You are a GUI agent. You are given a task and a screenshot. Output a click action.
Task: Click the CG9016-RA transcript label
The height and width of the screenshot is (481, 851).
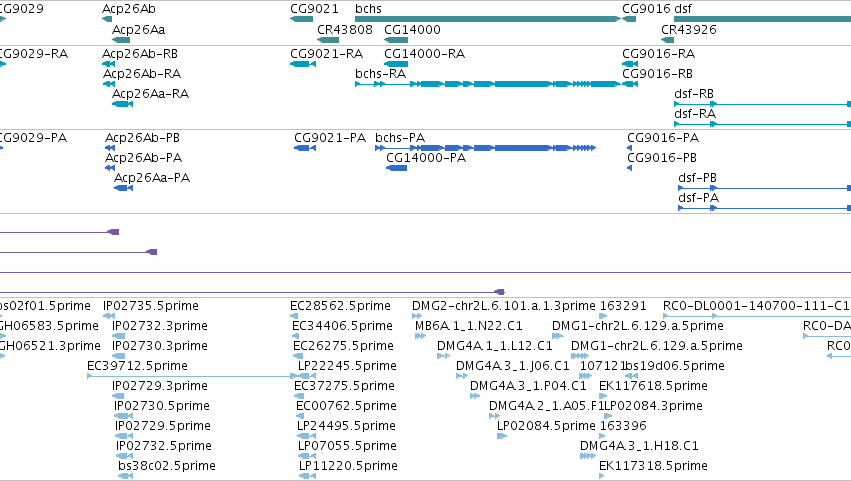coord(658,54)
